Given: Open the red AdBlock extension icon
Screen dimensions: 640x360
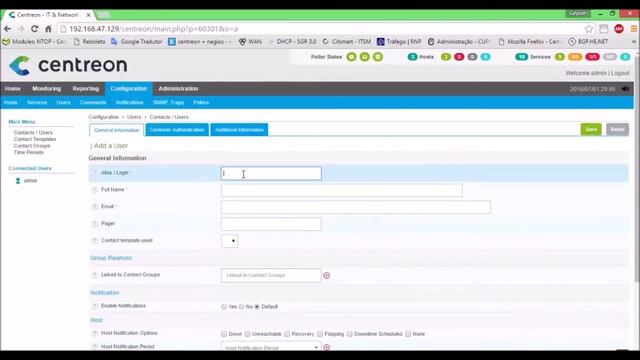Looking at the screenshot, I should (x=619, y=29).
